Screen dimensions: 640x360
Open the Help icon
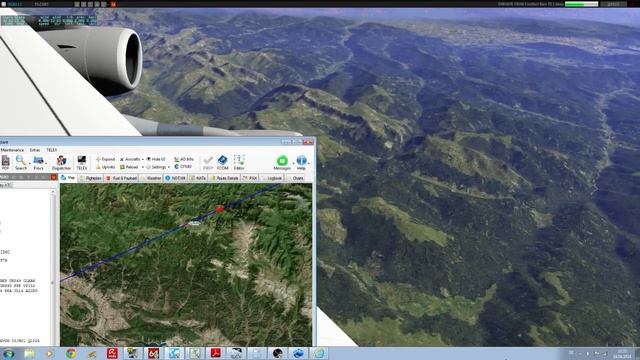click(301, 162)
